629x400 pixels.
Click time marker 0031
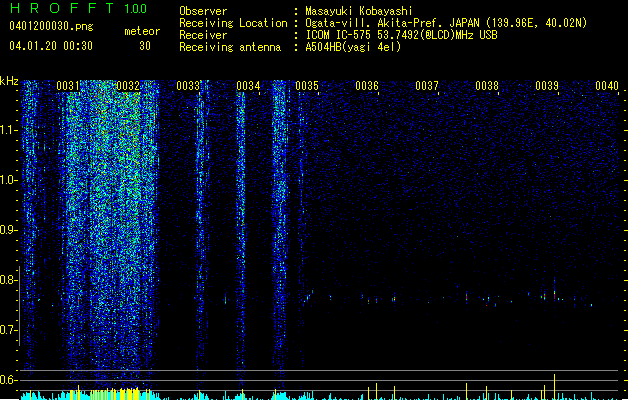pyautogui.click(x=68, y=86)
